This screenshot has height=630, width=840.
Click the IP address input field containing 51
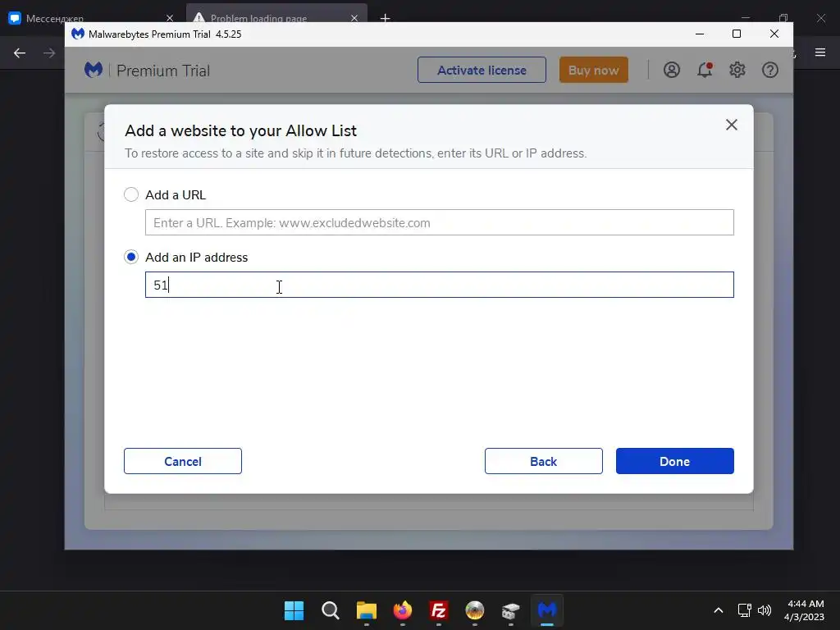[x=440, y=285]
